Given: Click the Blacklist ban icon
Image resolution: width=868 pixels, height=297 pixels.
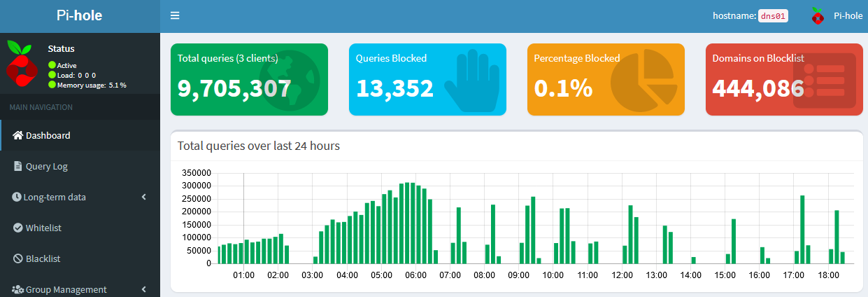Looking at the screenshot, I should pos(18,258).
